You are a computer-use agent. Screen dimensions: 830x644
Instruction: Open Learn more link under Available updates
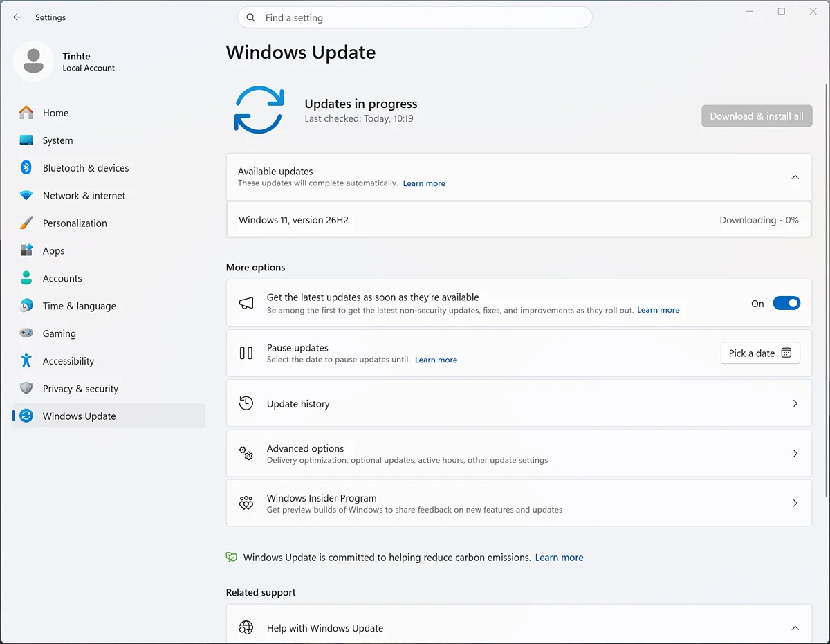(x=424, y=183)
